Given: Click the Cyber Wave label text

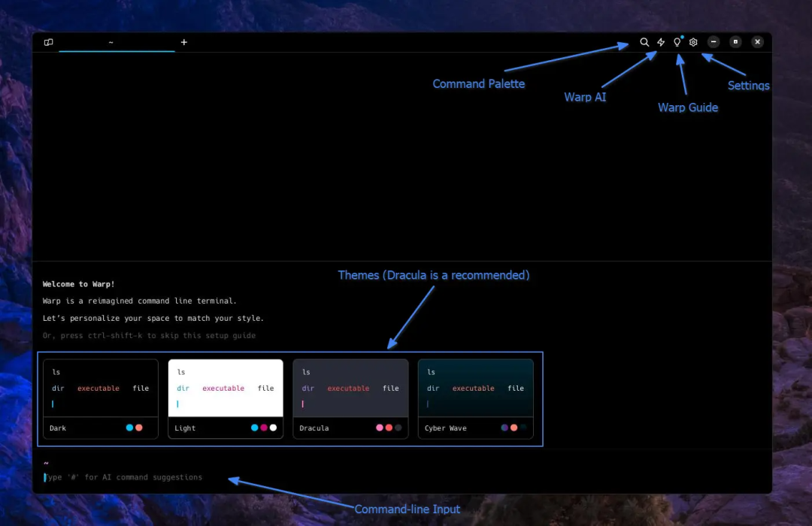Looking at the screenshot, I should tap(445, 428).
